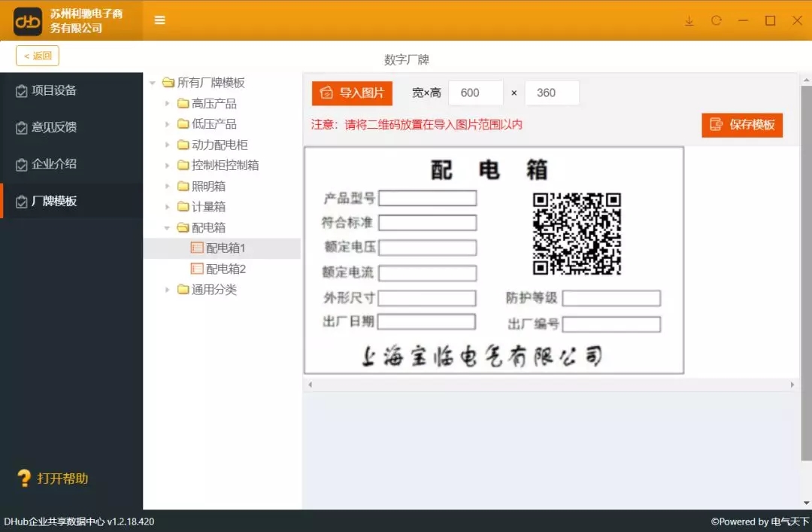Expand the 高压产品 tree node

tap(167, 104)
